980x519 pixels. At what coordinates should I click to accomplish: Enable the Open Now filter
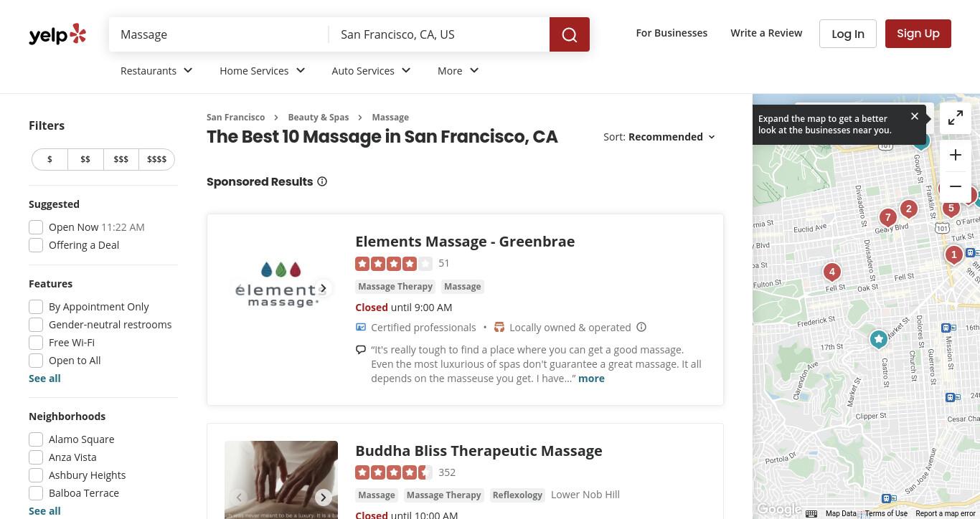[x=36, y=227]
